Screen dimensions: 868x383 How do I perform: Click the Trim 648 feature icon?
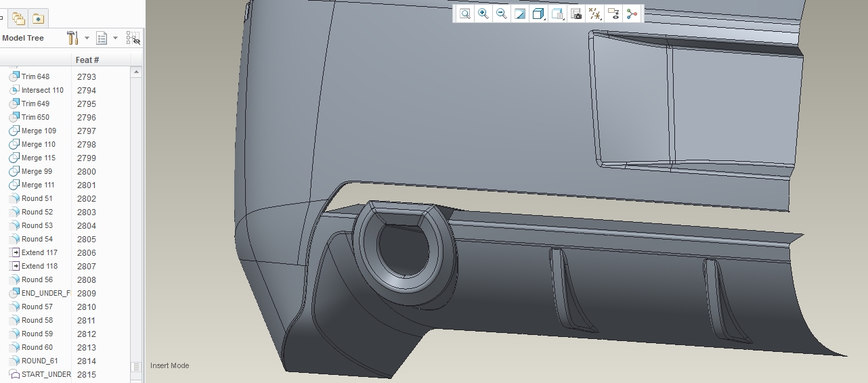point(14,76)
